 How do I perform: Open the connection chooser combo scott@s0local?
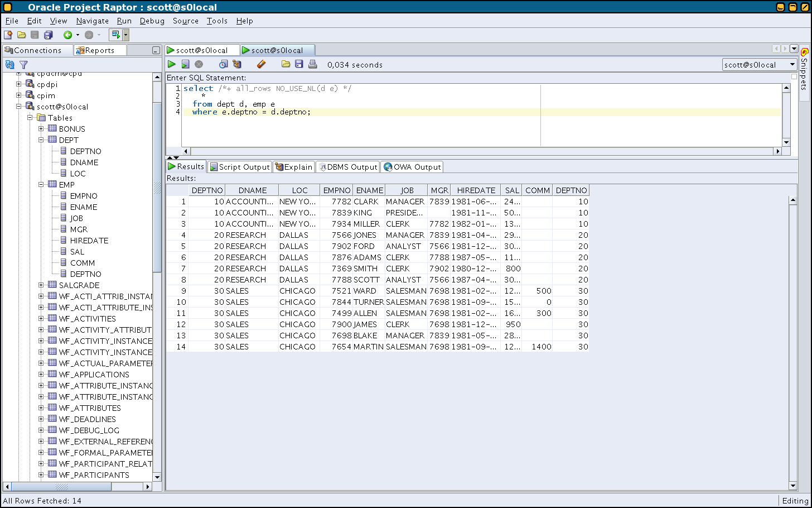click(x=760, y=65)
